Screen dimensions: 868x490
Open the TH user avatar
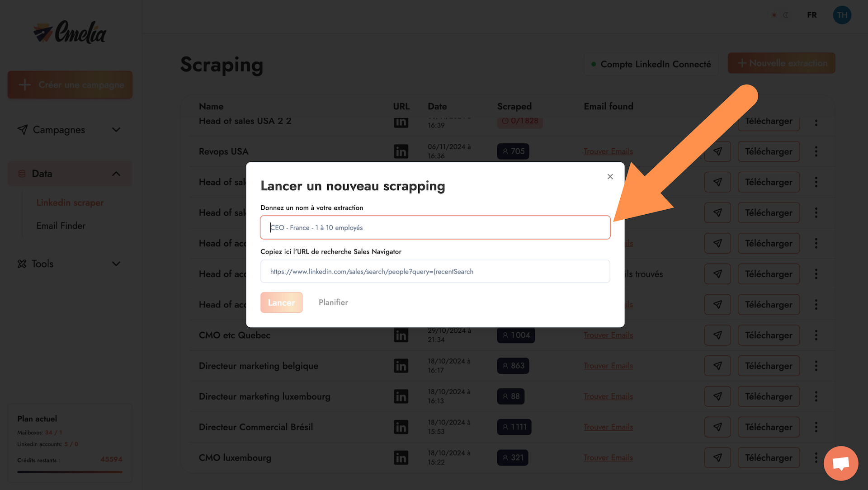coord(842,15)
